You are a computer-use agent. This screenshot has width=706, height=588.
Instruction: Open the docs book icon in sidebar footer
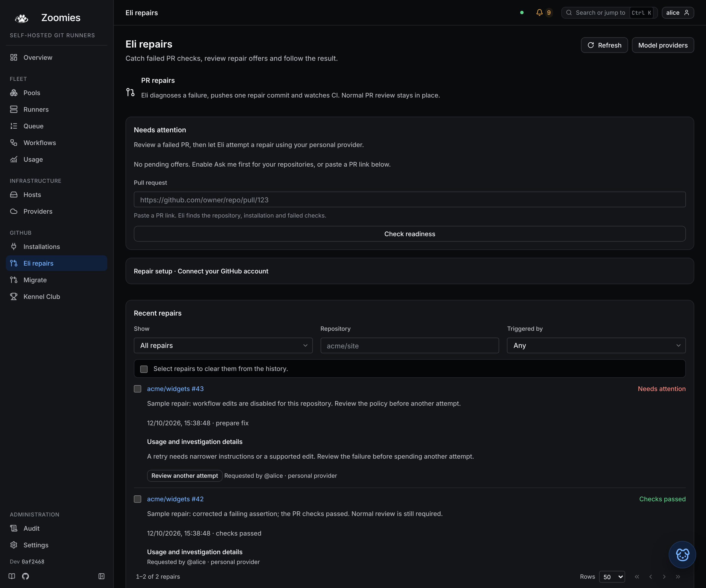[12, 576]
